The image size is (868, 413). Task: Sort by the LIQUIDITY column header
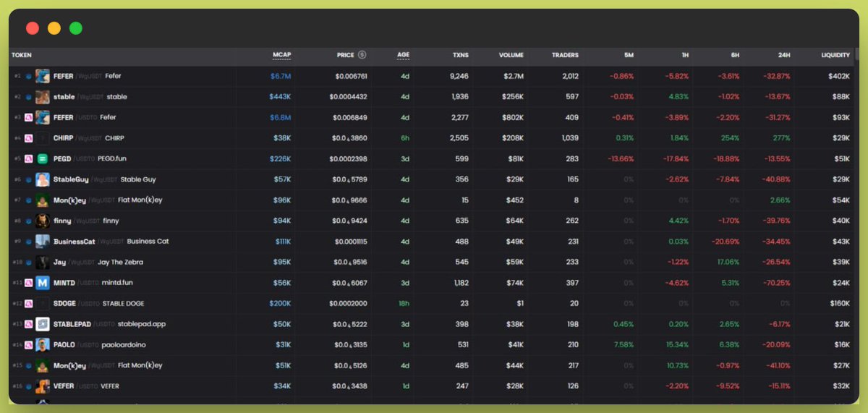[x=835, y=55]
